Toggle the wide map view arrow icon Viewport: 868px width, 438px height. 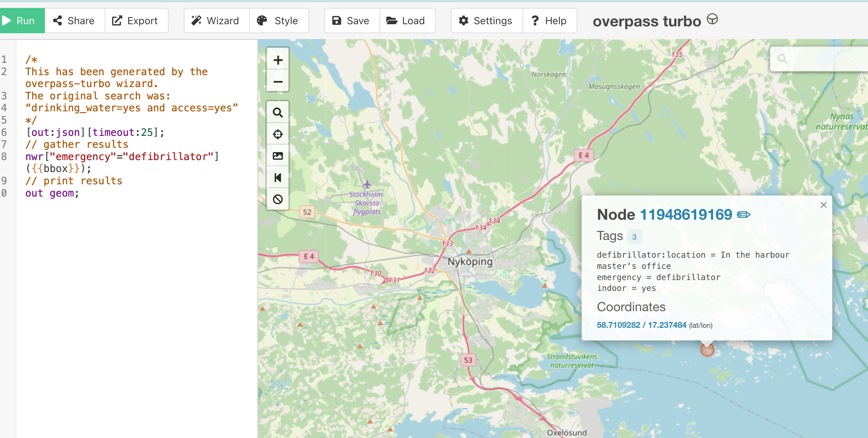coord(278,178)
